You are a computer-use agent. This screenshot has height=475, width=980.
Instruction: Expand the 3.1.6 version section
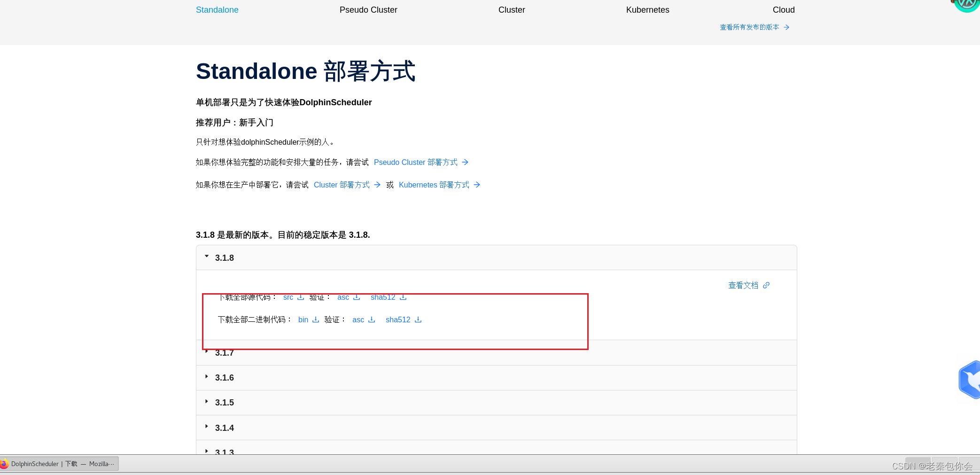(496, 378)
